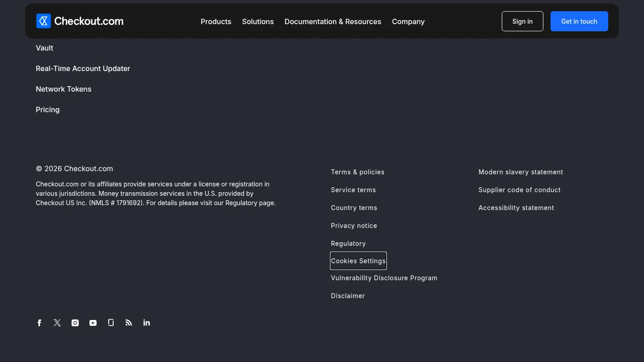Click the RSS feed icon

[x=129, y=323]
